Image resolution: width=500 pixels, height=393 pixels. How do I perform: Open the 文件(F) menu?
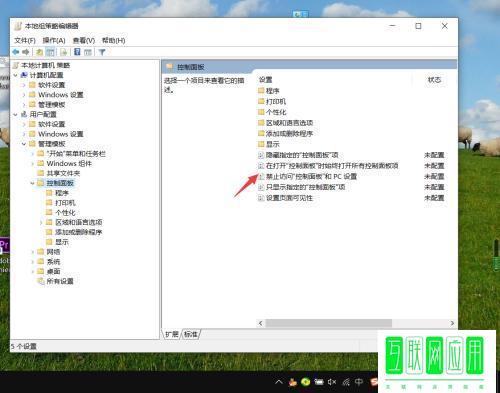tap(25, 40)
